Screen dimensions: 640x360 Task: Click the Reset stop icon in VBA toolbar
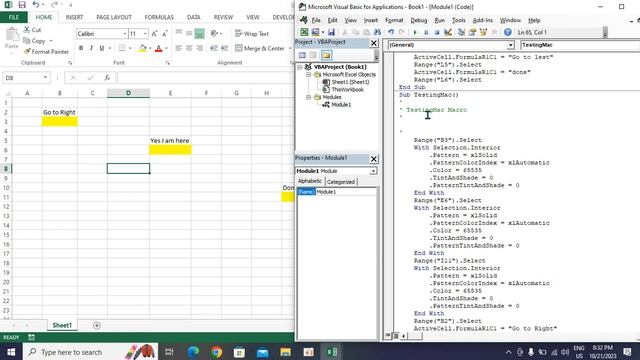click(437, 32)
